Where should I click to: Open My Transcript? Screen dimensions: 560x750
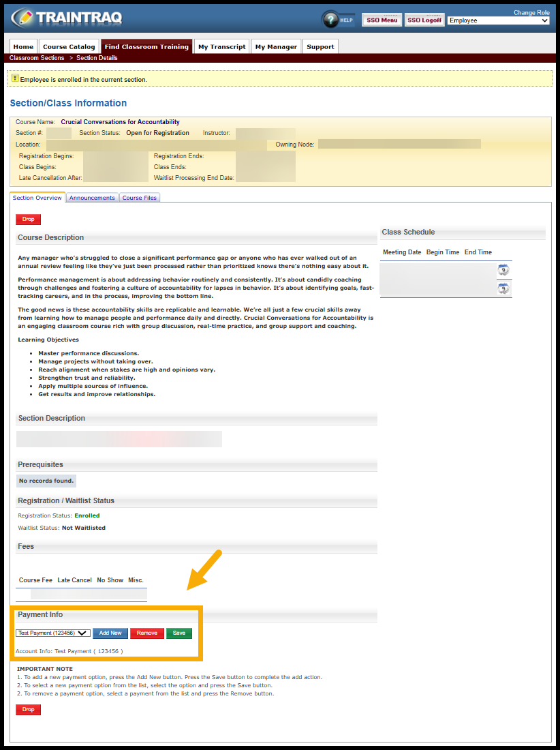pyautogui.click(x=221, y=46)
